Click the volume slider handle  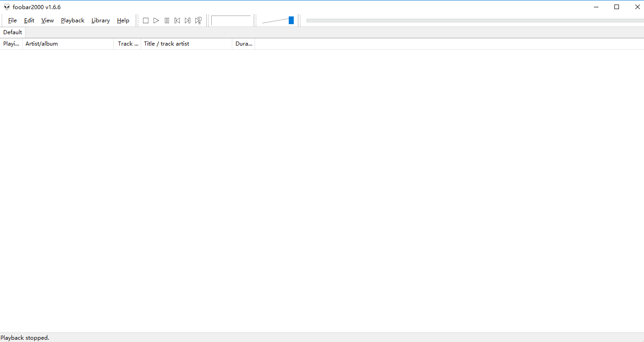(x=291, y=20)
